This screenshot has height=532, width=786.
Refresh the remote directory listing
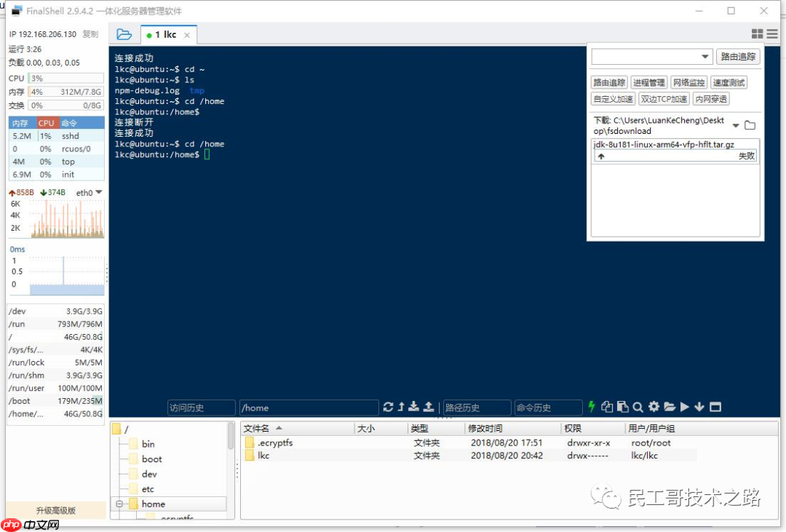(x=388, y=407)
